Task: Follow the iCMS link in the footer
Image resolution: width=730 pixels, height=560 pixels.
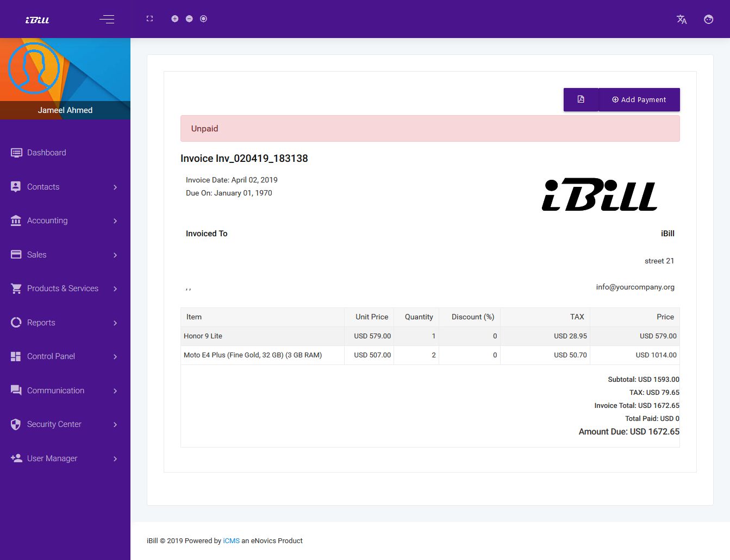Action: pyautogui.click(x=231, y=540)
